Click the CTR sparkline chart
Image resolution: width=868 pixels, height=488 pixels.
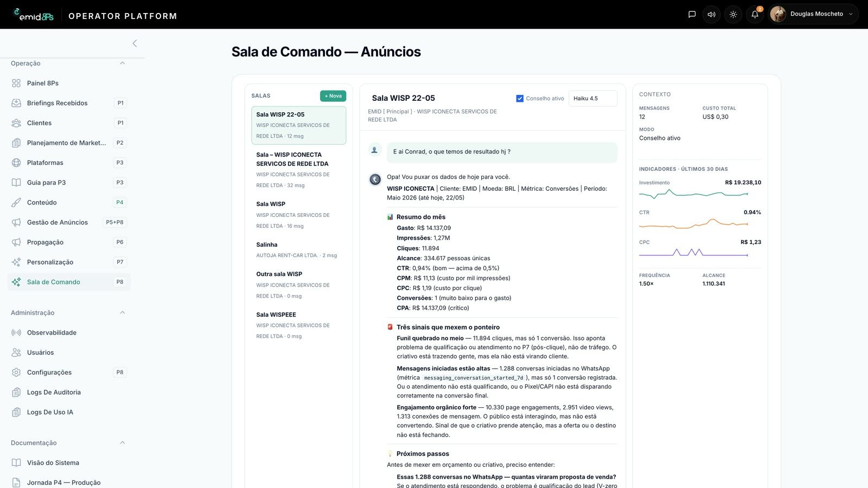coord(693,223)
